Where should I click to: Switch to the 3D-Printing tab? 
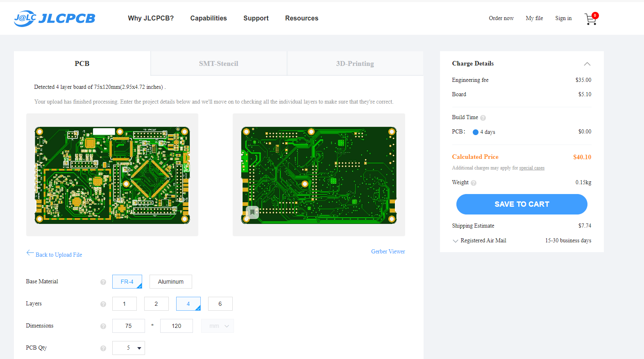[x=355, y=63]
